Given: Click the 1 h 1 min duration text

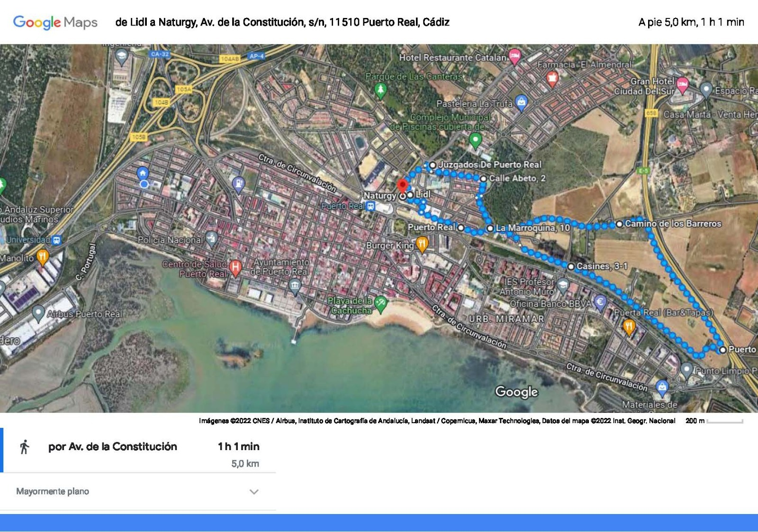Looking at the screenshot, I should [239, 446].
